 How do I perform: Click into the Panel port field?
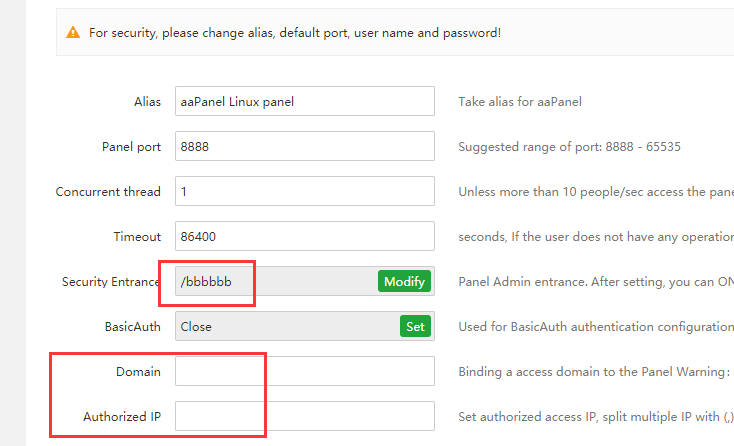point(304,146)
